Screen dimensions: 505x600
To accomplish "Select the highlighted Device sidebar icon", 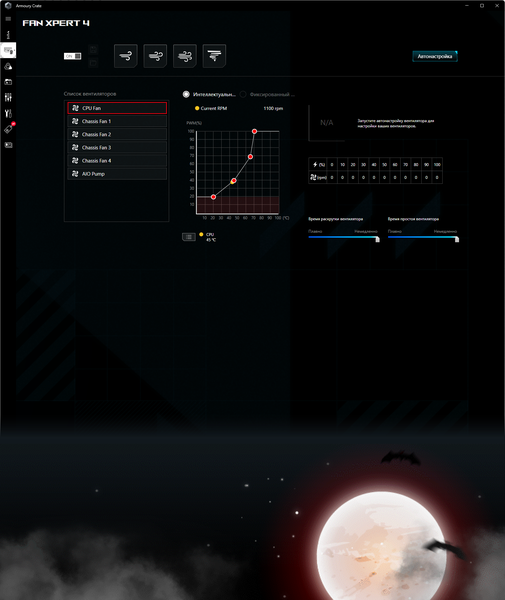I will [8, 50].
